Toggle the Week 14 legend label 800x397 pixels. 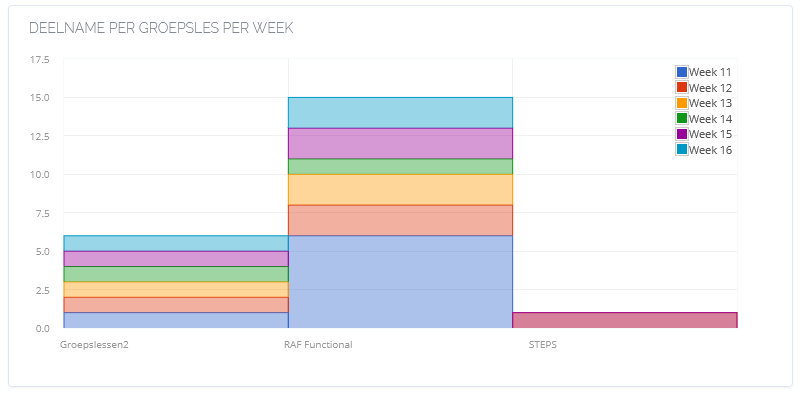710,119
